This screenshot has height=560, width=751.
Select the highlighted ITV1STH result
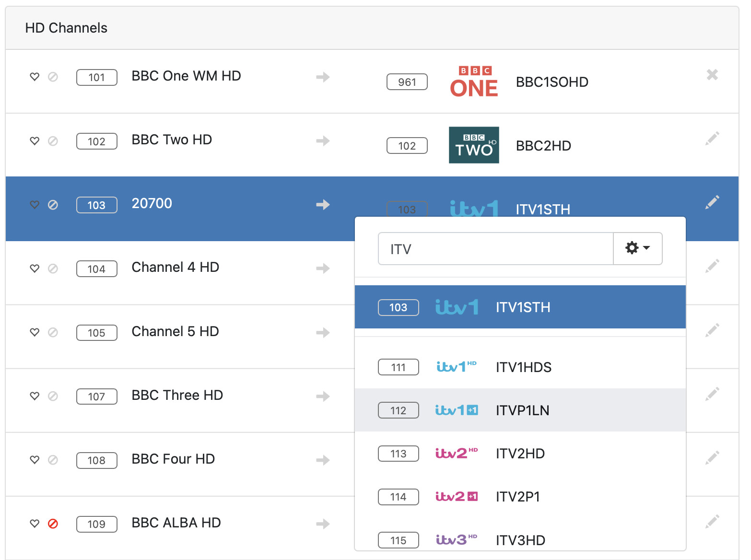[x=523, y=307]
